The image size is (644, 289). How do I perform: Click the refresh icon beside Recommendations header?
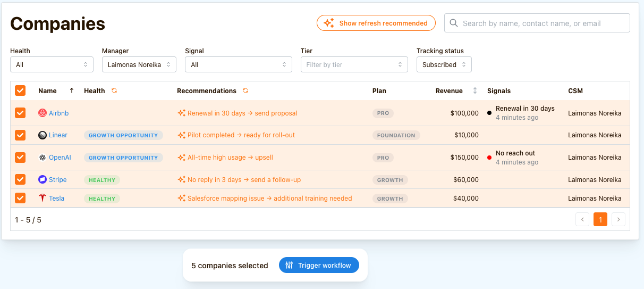click(245, 91)
